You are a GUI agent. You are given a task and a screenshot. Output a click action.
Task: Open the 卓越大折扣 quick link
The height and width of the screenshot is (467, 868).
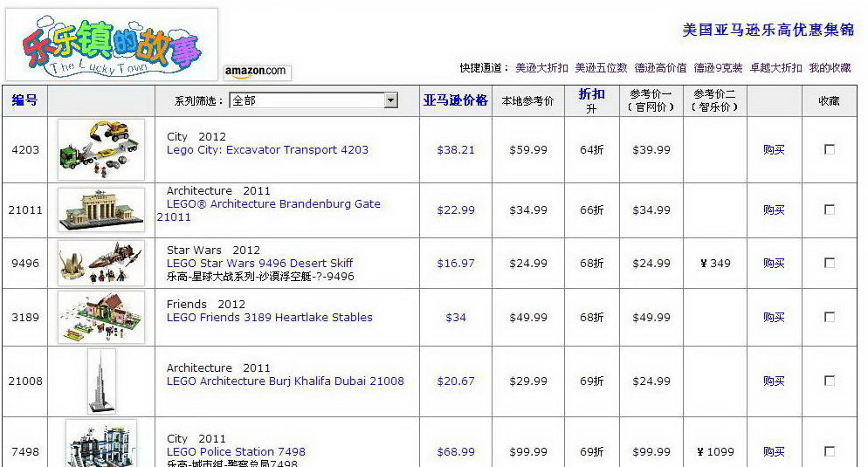(x=775, y=67)
